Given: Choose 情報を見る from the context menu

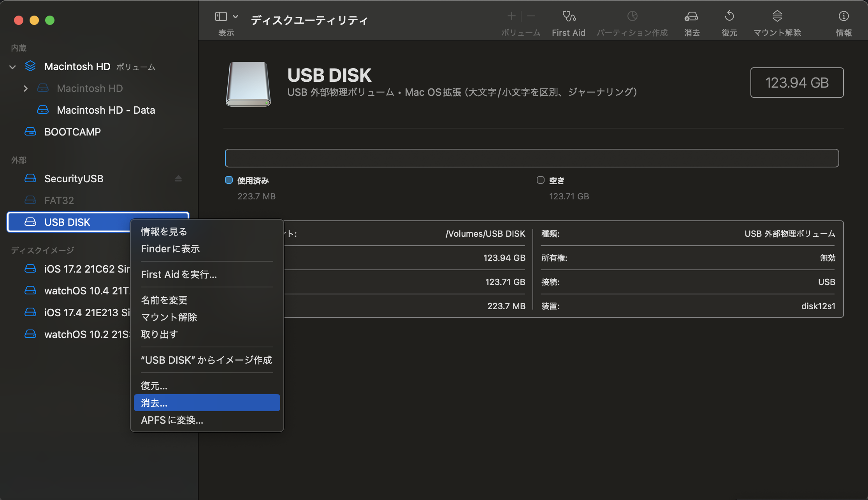Looking at the screenshot, I should (207, 232).
